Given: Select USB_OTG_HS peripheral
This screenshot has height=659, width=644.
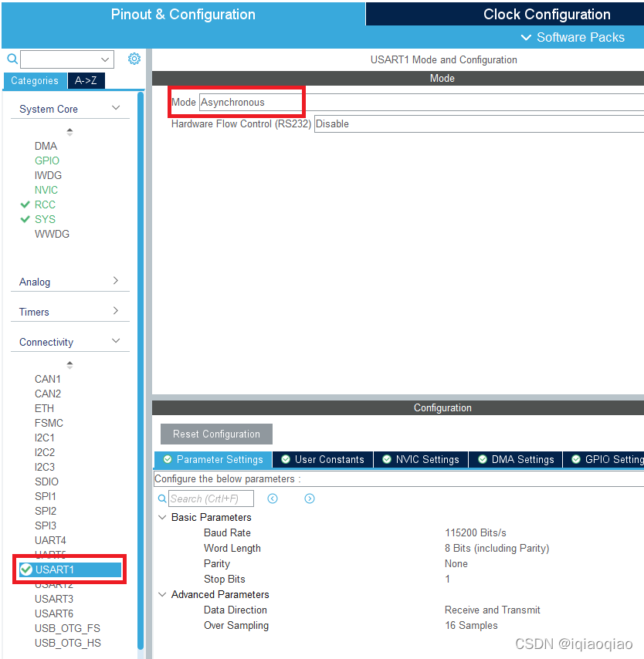Looking at the screenshot, I should (68, 643).
